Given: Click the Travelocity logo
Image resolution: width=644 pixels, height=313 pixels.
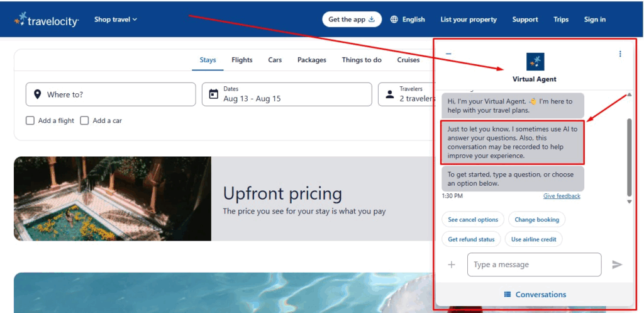Looking at the screenshot, I should [47, 20].
